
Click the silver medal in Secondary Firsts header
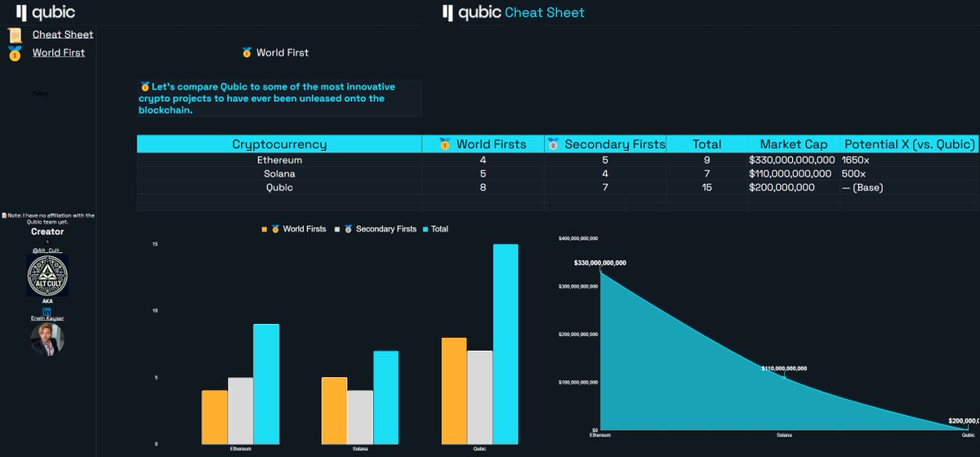pyautogui.click(x=552, y=144)
